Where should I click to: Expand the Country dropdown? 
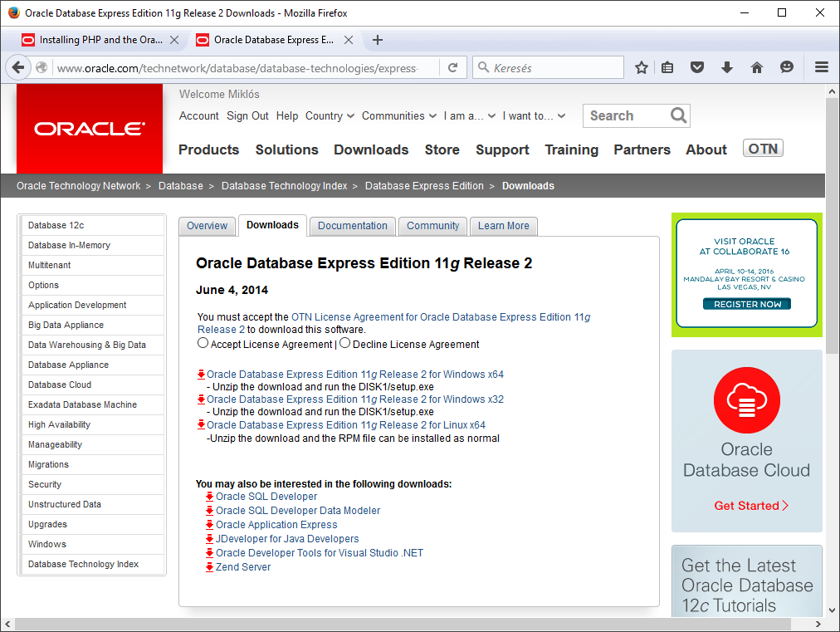click(x=330, y=115)
